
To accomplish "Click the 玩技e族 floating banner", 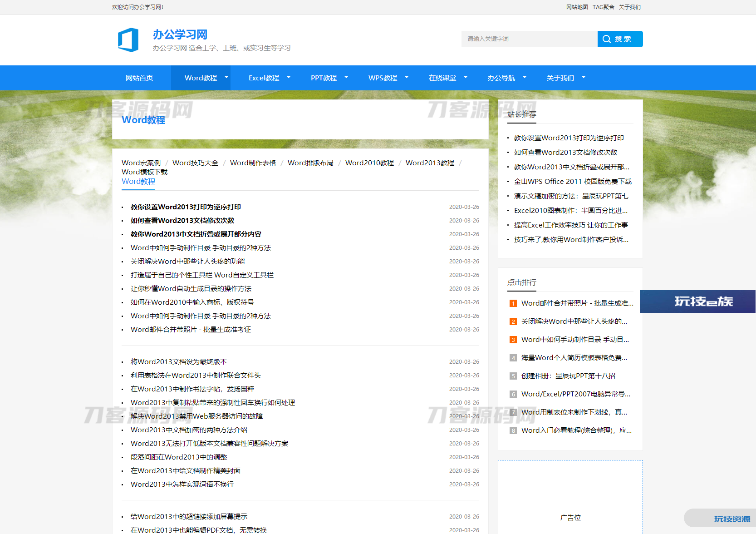I will pos(698,302).
